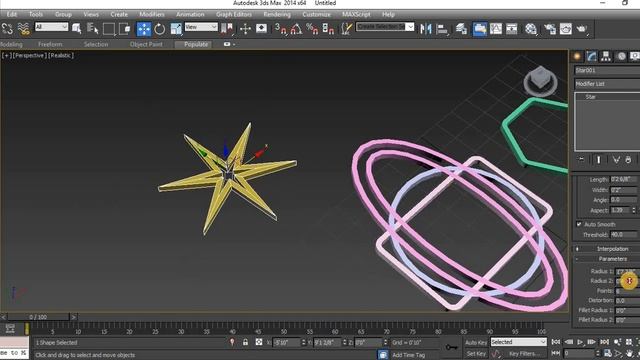Switch to the Object Paint ribbon tab
Image resolution: width=640 pixels, height=360 pixels.
[x=146, y=44]
